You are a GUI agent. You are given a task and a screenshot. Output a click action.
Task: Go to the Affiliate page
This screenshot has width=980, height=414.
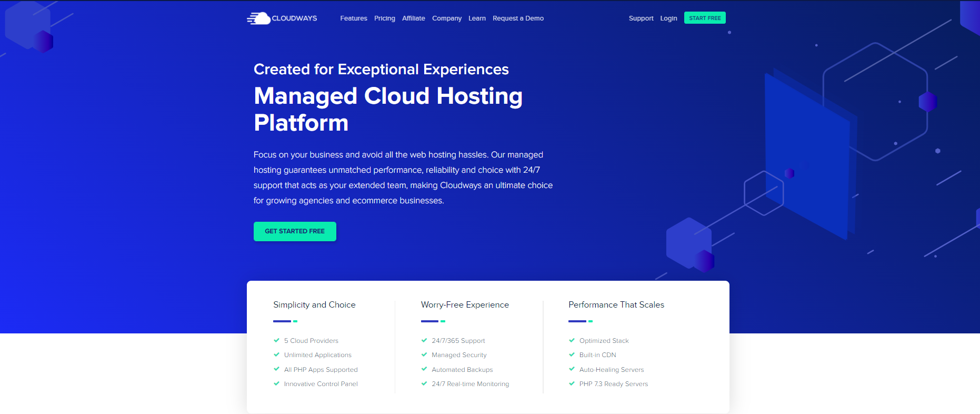[414, 18]
